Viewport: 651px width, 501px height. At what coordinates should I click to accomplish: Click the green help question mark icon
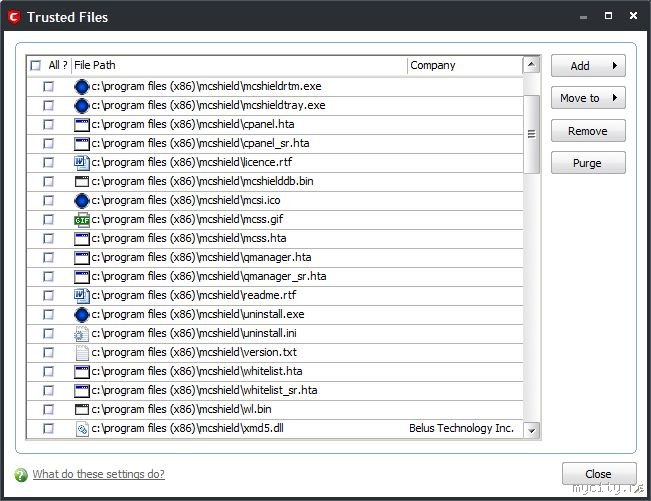tap(21, 474)
